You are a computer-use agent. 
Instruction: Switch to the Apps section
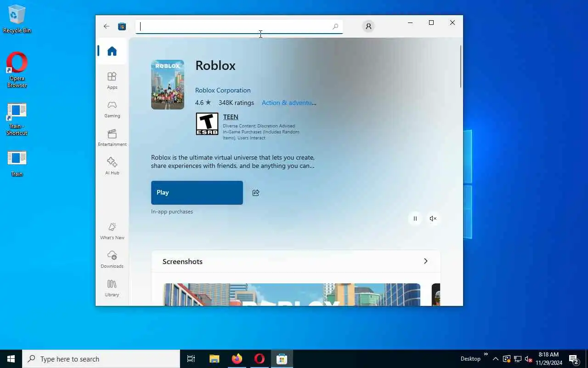click(112, 80)
